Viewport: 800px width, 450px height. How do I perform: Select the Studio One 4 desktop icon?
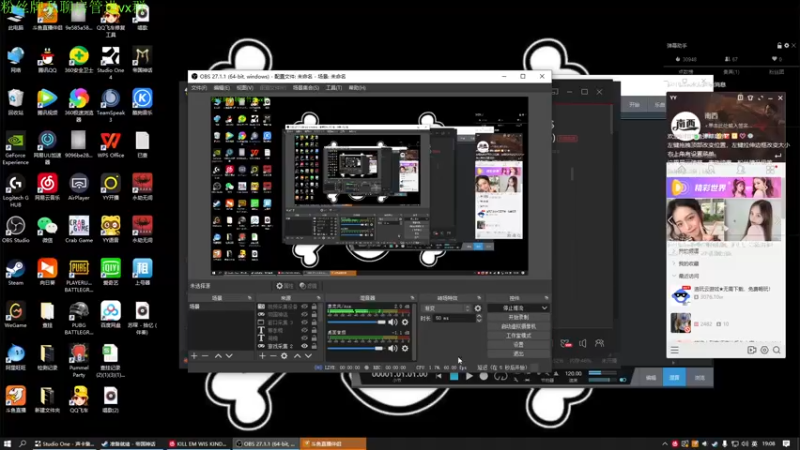tap(111, 62)
